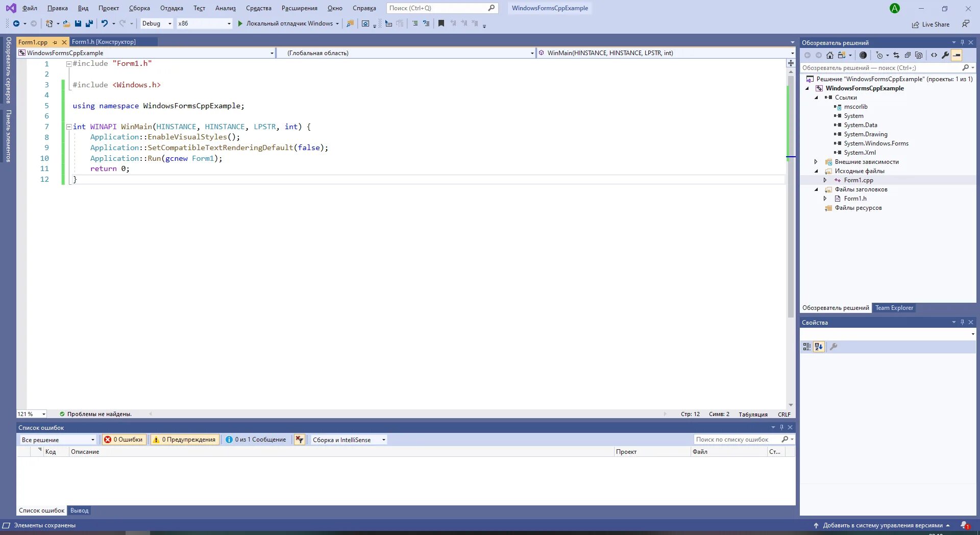Toggle auto-hide pin of Список ошибок panel
The image size is (980, 535).
781,427
